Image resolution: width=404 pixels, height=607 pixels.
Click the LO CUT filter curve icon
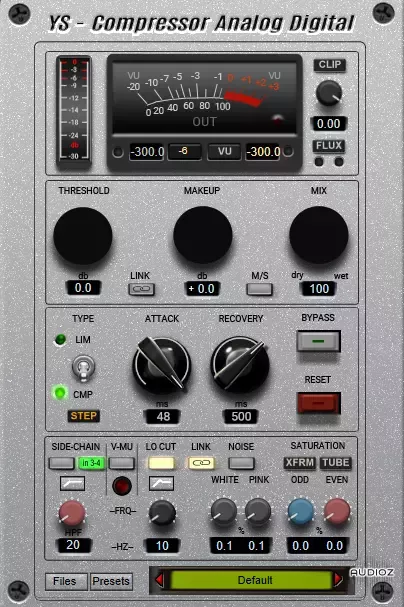click(161, 483)
